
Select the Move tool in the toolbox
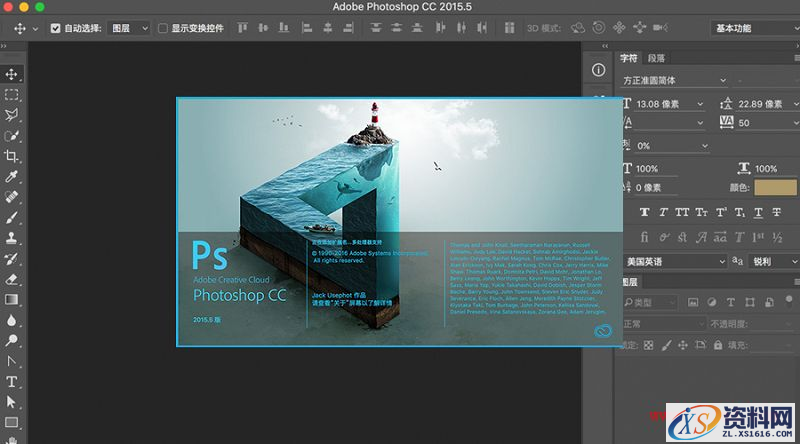coord(12,74)
